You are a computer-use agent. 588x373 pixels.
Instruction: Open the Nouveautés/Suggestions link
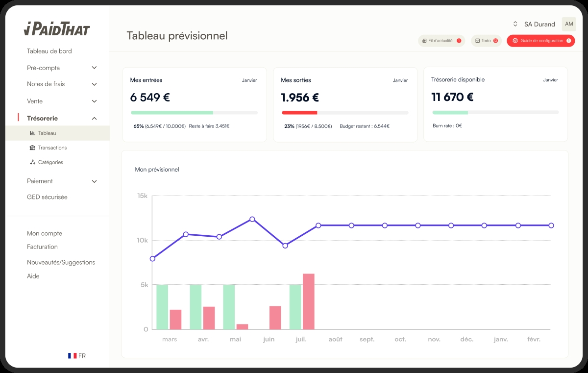61,263
